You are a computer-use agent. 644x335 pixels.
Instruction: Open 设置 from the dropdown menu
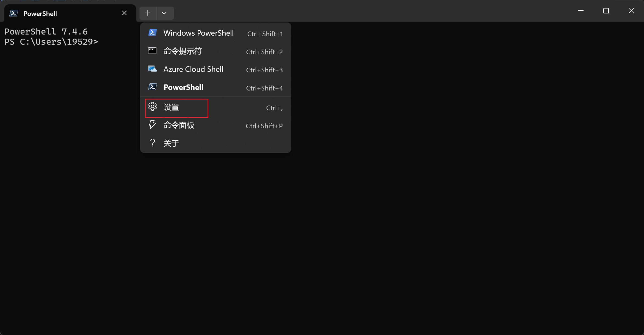click(x=215, y=107)
